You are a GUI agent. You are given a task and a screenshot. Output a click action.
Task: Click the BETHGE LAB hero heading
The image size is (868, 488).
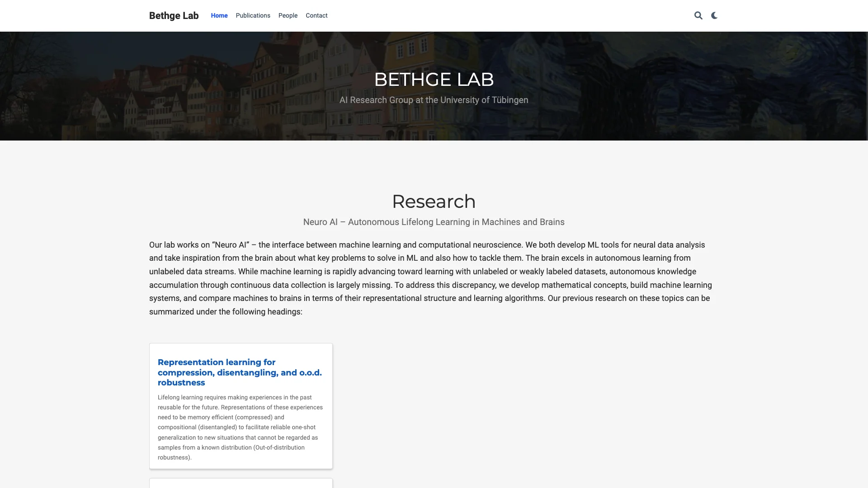pyautogui.click(x=434, y=80)
